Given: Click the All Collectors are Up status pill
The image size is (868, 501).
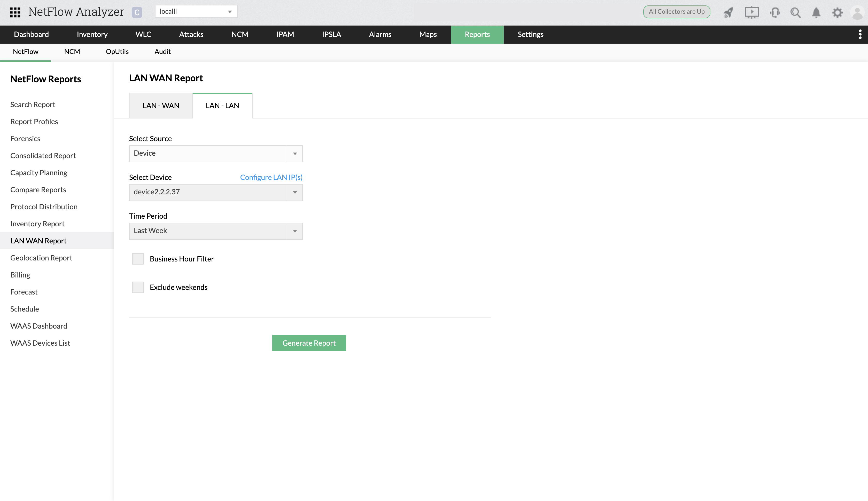Looking at the screenshot, I should 676,11.
